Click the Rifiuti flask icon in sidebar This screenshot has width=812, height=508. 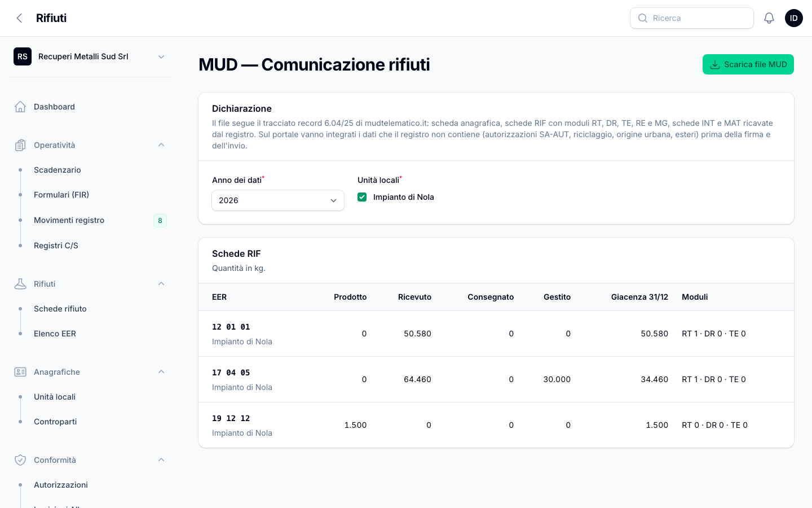point(20,284)
